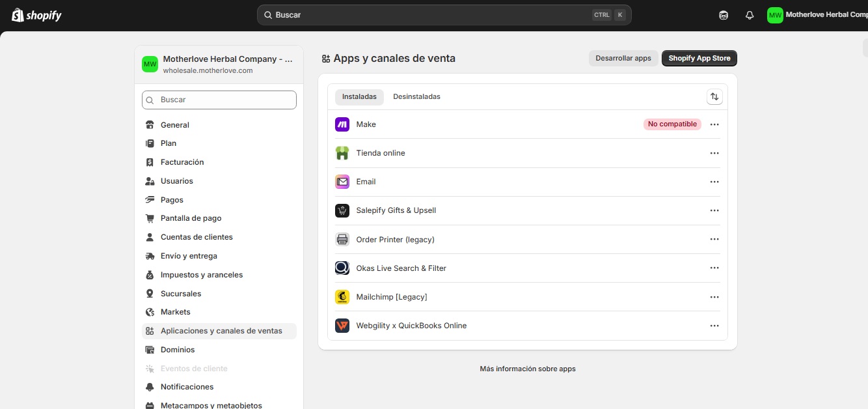Open Facturación settings in the sidebar
868x409 pixels.
pos(219,162)
